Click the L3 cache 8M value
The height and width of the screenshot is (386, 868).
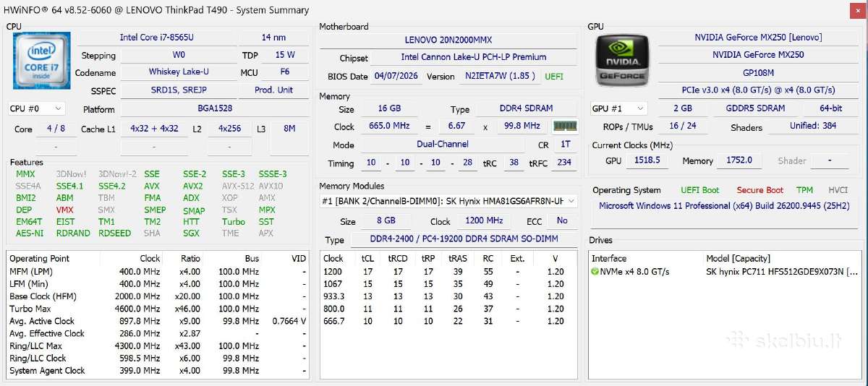pos(289,129)
